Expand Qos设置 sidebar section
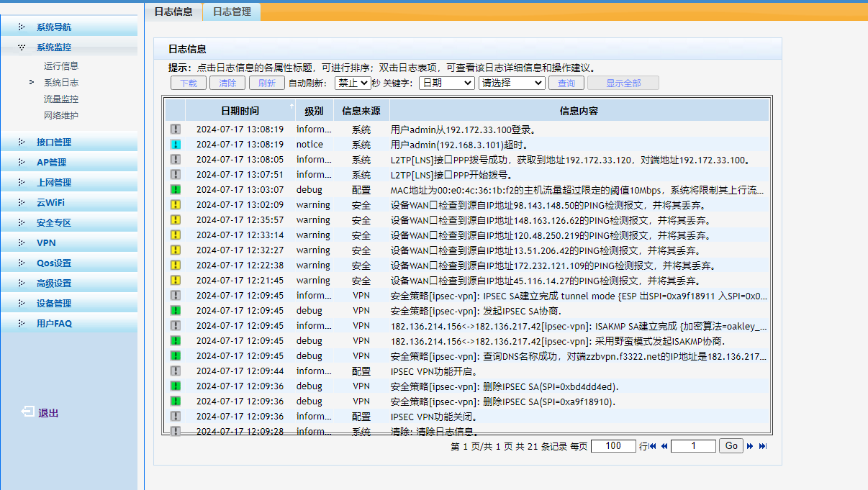 pyautogui.click(x=69, y=263)
